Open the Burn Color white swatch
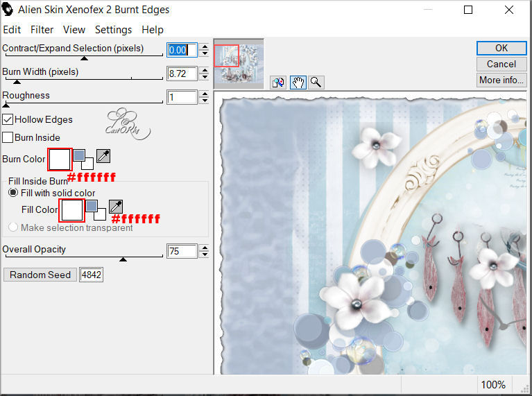This screenshot has width=532, height=396. tap(60, 160)
